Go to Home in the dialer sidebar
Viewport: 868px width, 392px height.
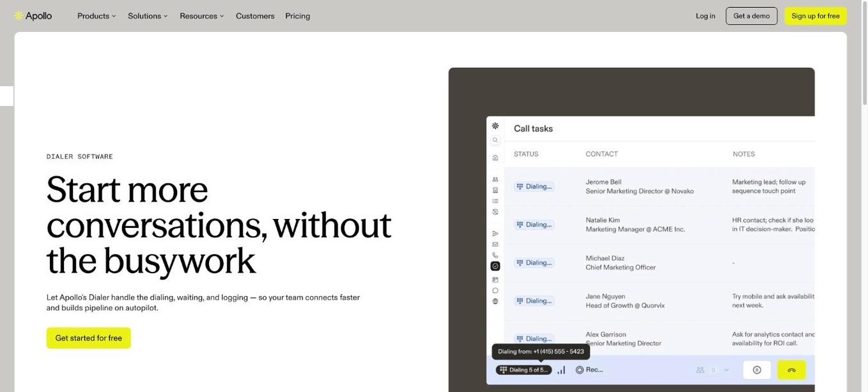coord(495,158)
